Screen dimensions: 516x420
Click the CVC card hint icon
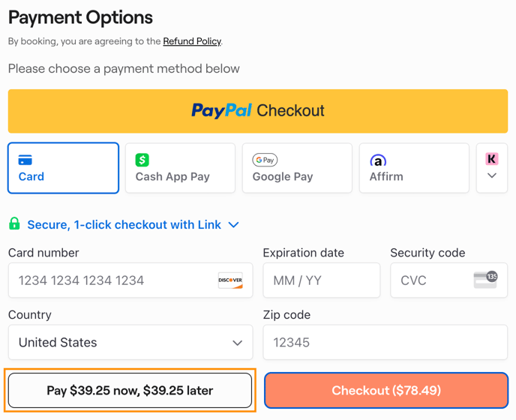[485, 280]
